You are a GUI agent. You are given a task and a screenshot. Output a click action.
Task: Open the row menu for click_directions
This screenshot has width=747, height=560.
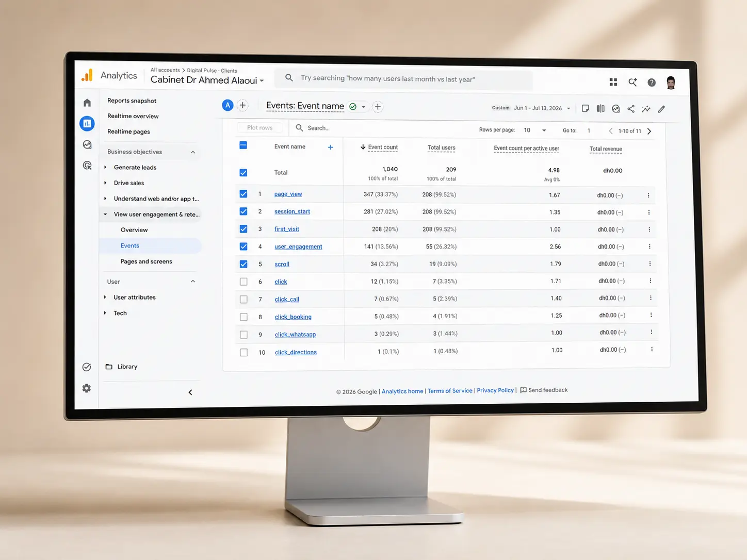click(x=652, y=350)
